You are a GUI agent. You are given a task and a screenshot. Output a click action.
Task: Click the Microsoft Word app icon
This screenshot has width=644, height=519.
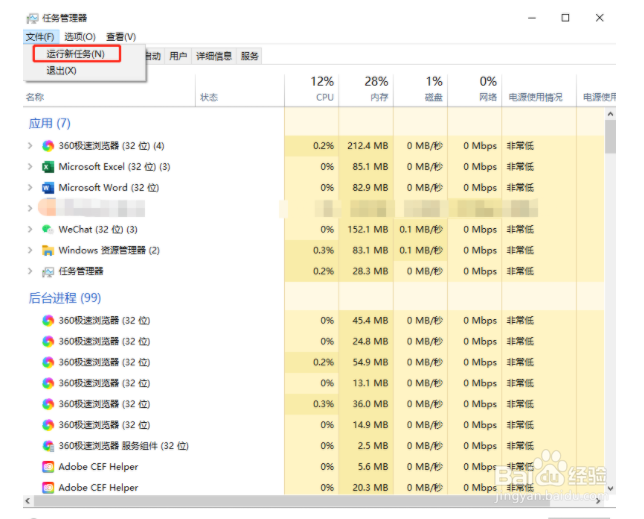coord(48,188)
